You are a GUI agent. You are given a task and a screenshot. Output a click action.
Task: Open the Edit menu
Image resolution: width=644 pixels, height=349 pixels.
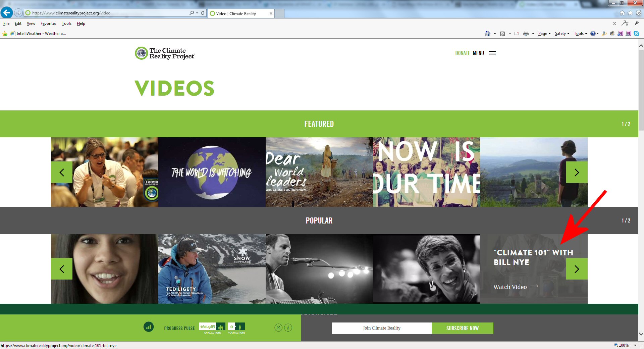tap(18, 23)
